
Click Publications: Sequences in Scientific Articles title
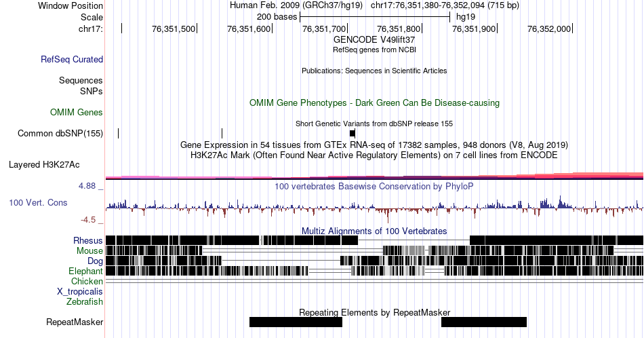point(374,71)
